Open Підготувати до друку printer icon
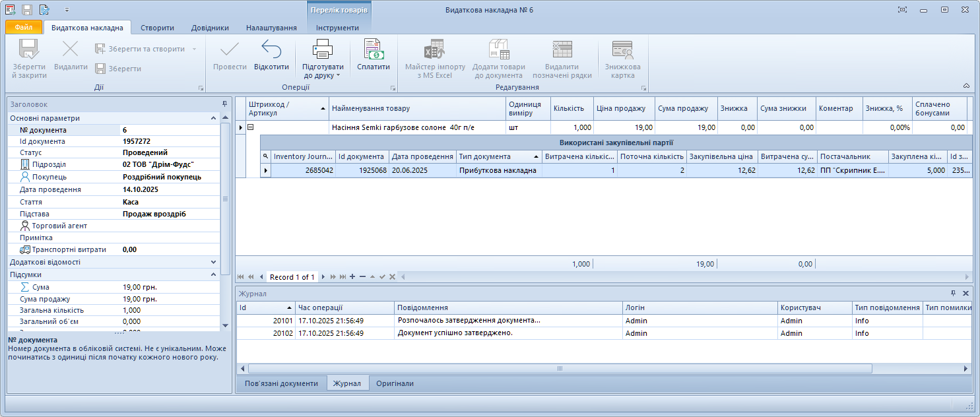This screenshot has height=417, width=980. point(323,49)
